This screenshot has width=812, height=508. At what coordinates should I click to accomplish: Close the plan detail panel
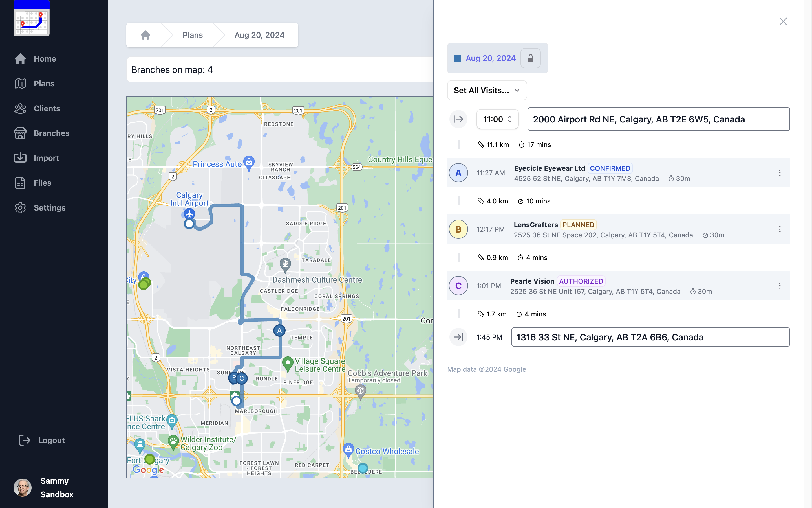point(783,21)
